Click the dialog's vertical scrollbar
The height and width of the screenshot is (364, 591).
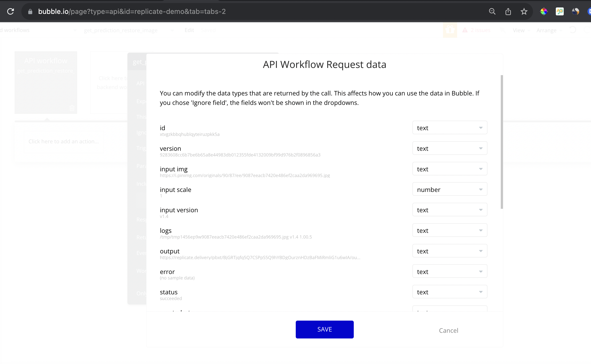tap(502, 142)
